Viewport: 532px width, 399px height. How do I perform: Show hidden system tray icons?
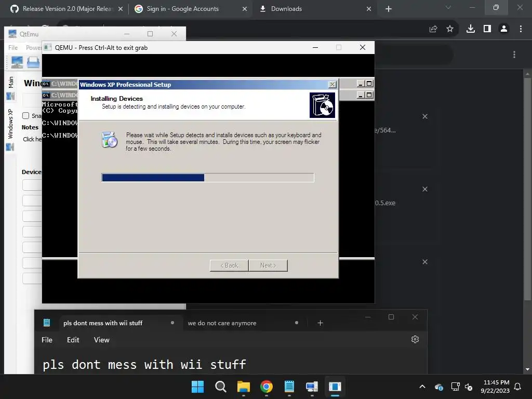coord(422,387)
